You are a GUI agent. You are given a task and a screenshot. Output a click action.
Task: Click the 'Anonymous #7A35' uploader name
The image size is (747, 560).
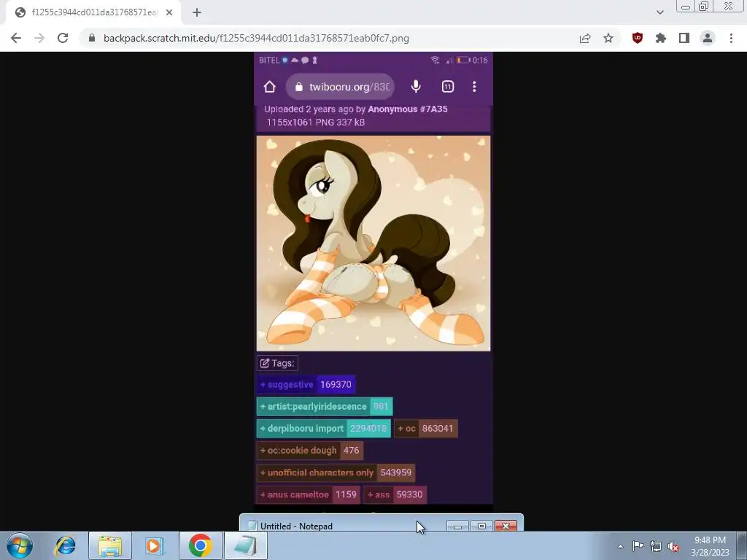(x=407, y=109)
